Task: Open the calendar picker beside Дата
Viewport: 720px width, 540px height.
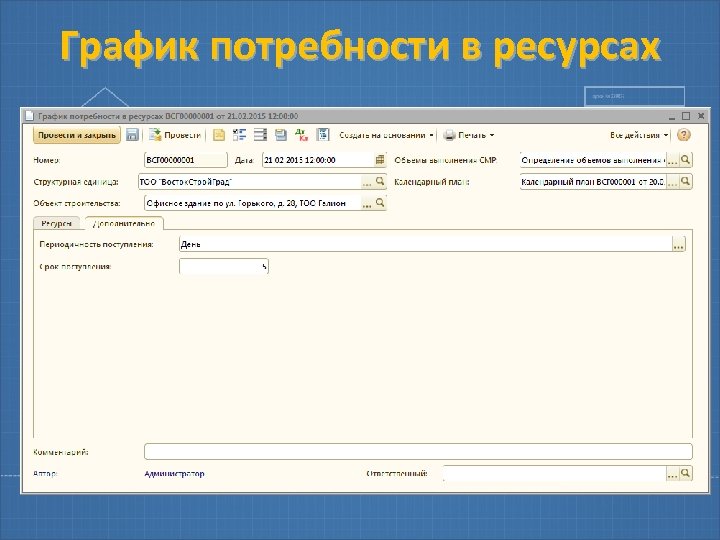Action: pyautogui.click(x=380, y=160)
